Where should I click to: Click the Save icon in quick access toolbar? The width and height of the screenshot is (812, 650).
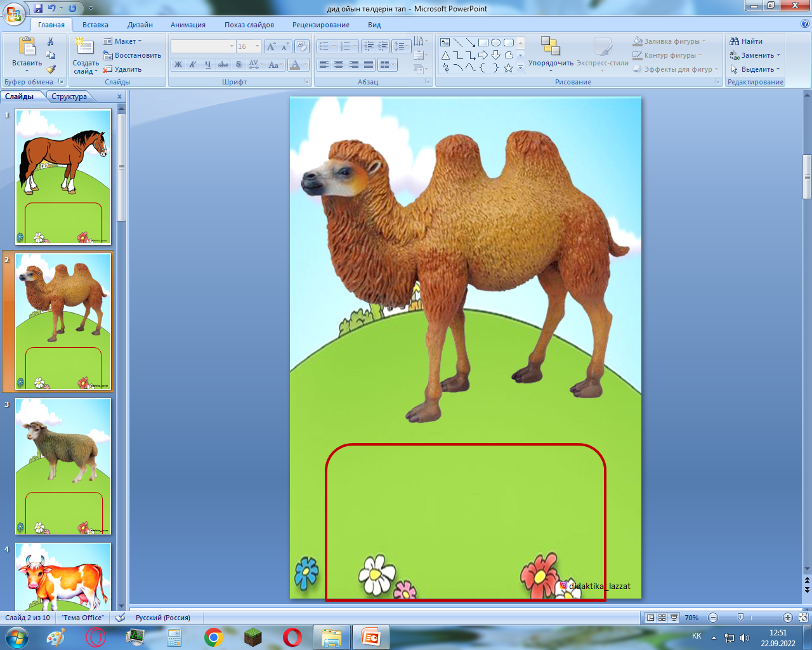pos(38,8)
